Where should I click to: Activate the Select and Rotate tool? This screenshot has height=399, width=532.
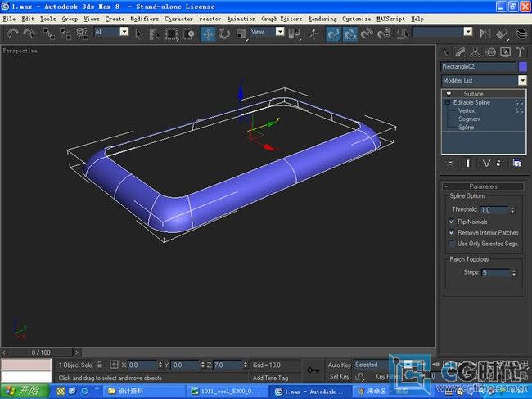pos(224,34)
